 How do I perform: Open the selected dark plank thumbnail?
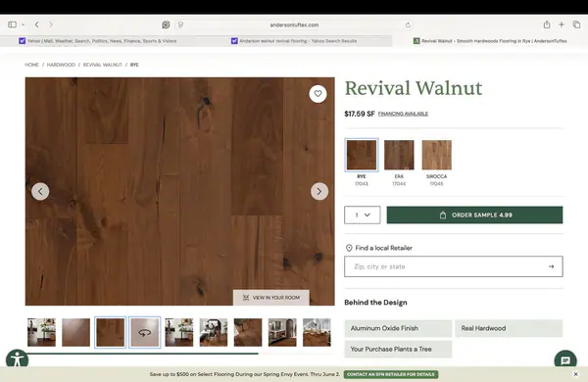click(x=110, y=332)
